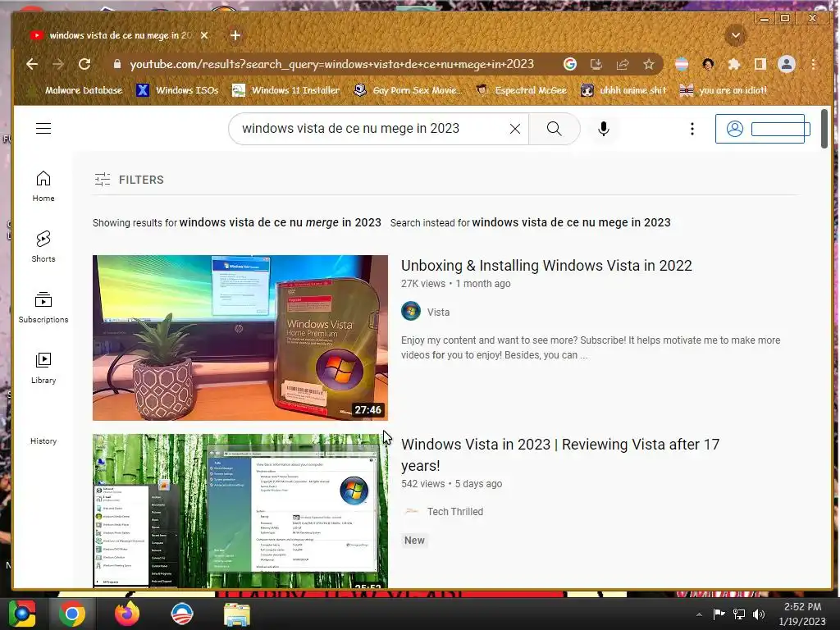Screen dimensions: 840x630
Task: Open the taskbar clock and date
Action: click(802, 614)
